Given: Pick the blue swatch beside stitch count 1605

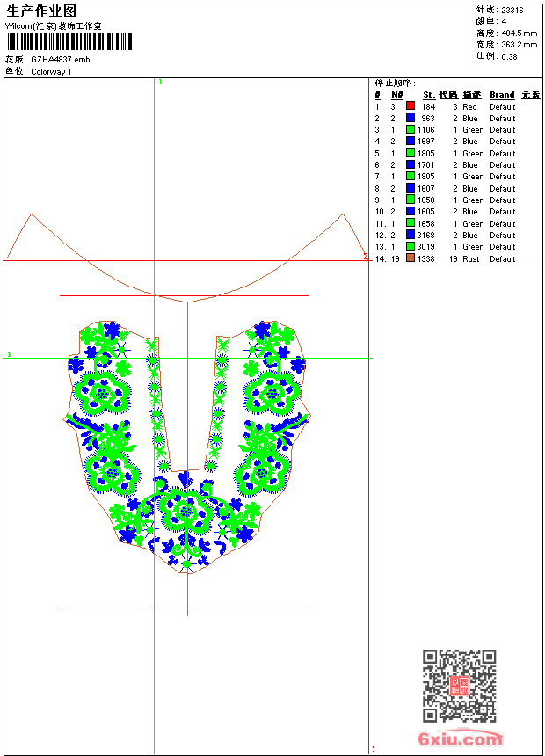Looking at the screenshot, I should click(x=411, y=211).
